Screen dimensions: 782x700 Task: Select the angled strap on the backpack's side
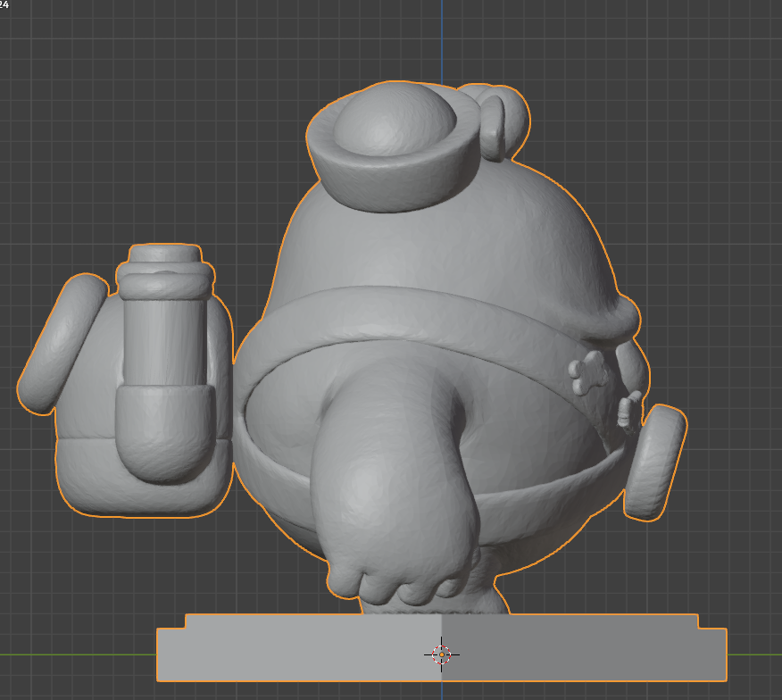[62, 344]
